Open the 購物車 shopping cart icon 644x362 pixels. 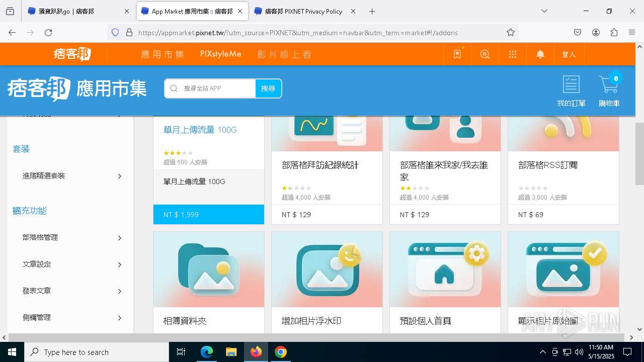tap(609, 90)
